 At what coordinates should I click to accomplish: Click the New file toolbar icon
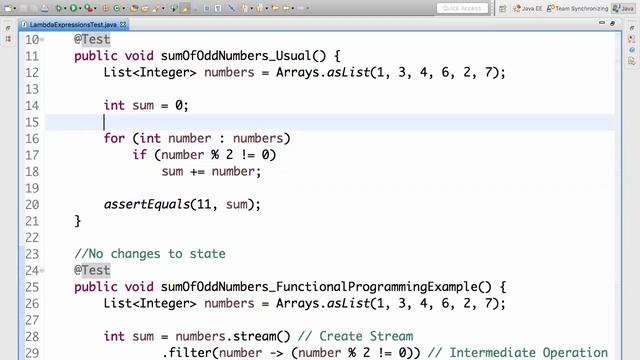tap(8, 8)
